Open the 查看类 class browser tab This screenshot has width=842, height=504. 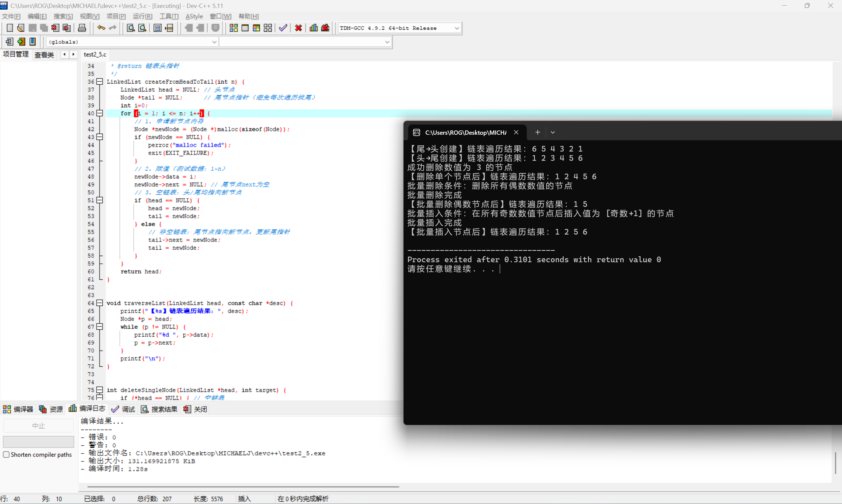click(x=44, y=55)
